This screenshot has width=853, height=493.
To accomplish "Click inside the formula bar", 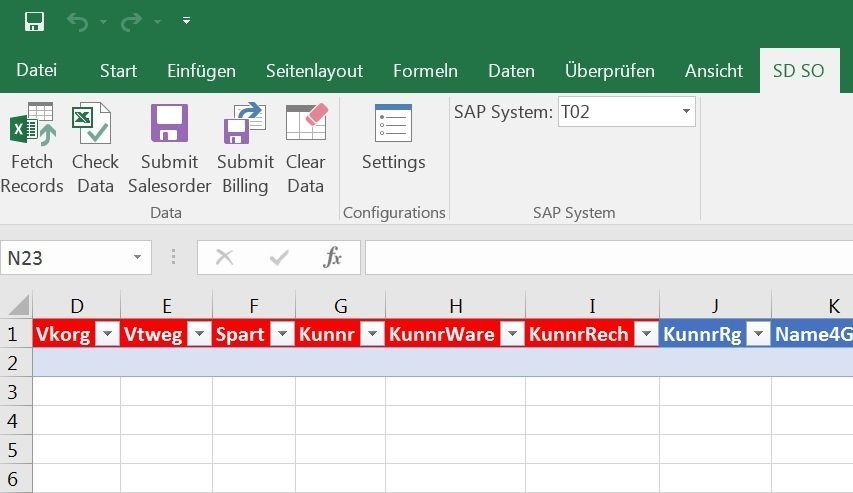I will tap(609, 257).
